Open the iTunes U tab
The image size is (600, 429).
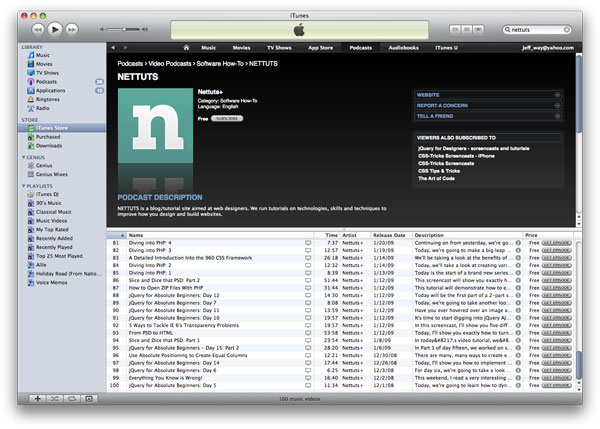[446, 48]
